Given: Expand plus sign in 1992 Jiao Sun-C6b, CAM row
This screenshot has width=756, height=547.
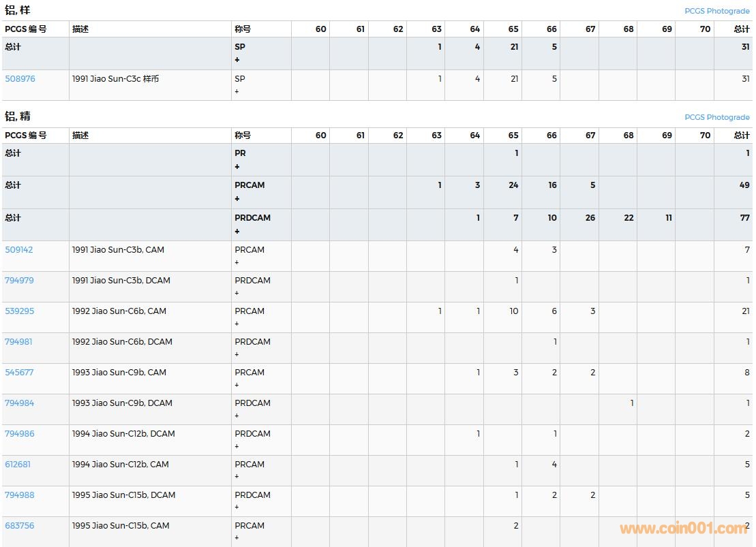Looking at the screenshot, I should (237, 324).
